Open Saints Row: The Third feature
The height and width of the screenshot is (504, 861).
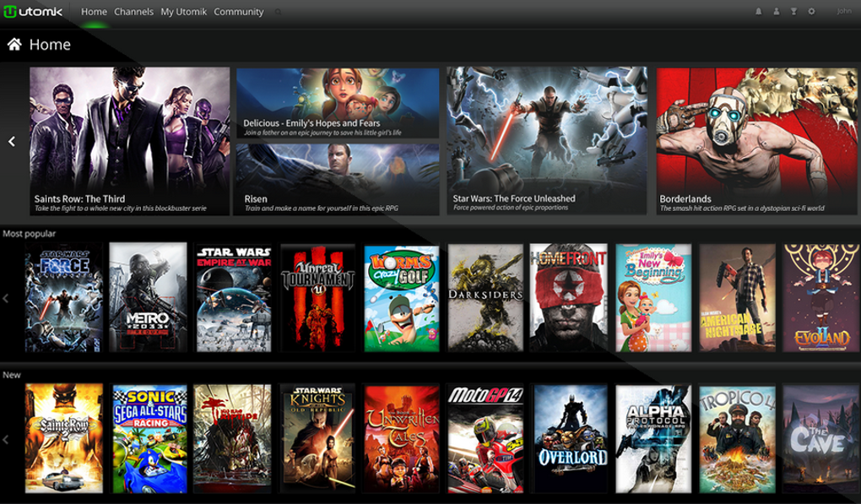tap(130, 141)
